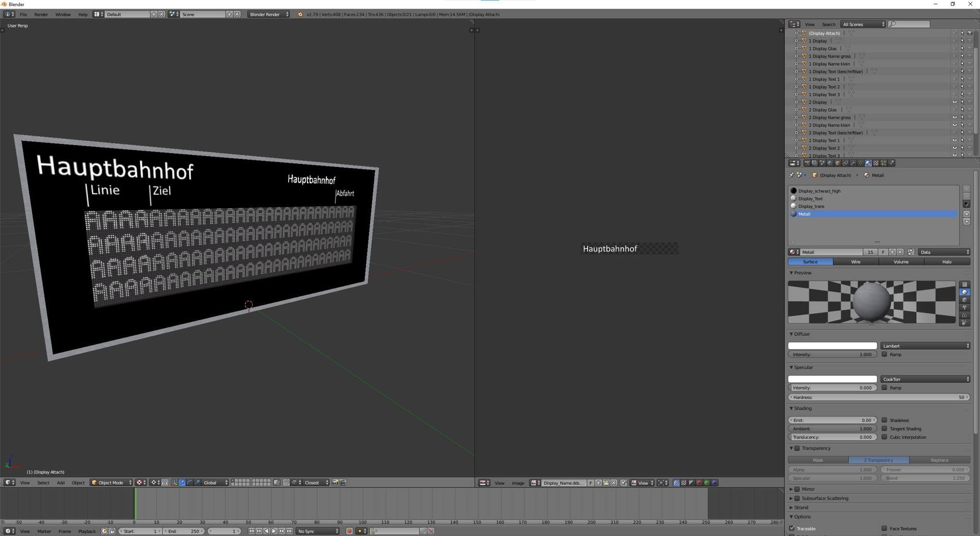Screen dimensions: 980x536
Task: Open the Modifiers wrench properties tab
Action: 853,163
